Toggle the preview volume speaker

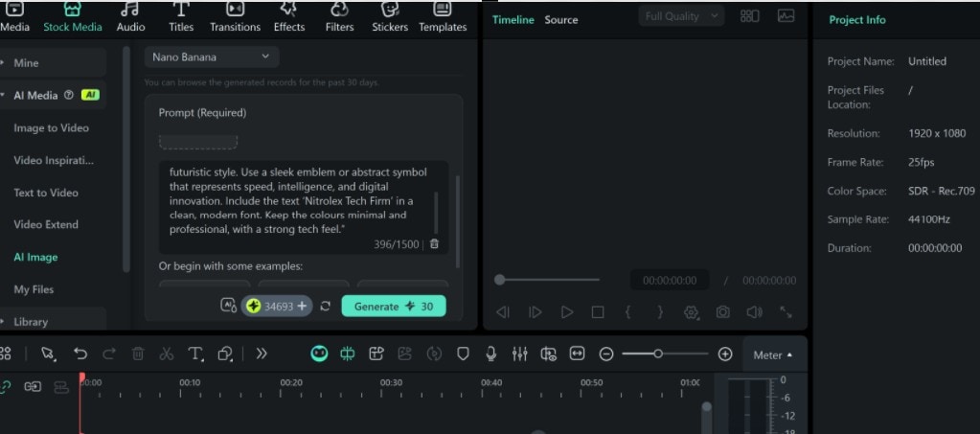point(754,312)
